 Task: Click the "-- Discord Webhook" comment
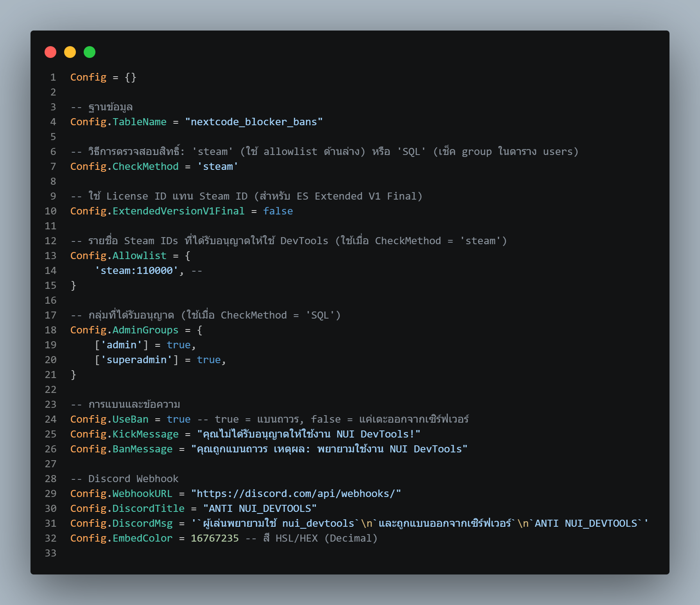click(124, 479)
